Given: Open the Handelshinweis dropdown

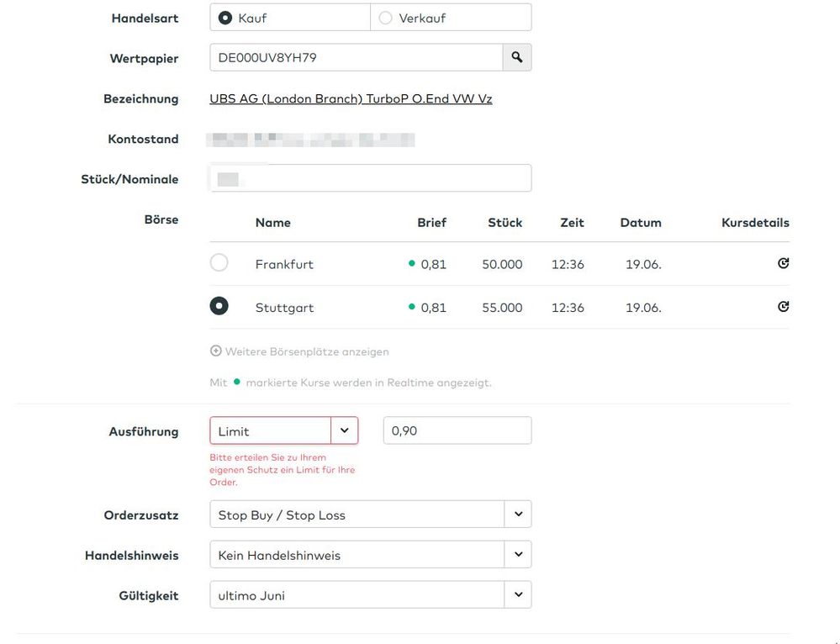Looking at the screenshot, I should point(517,555).
